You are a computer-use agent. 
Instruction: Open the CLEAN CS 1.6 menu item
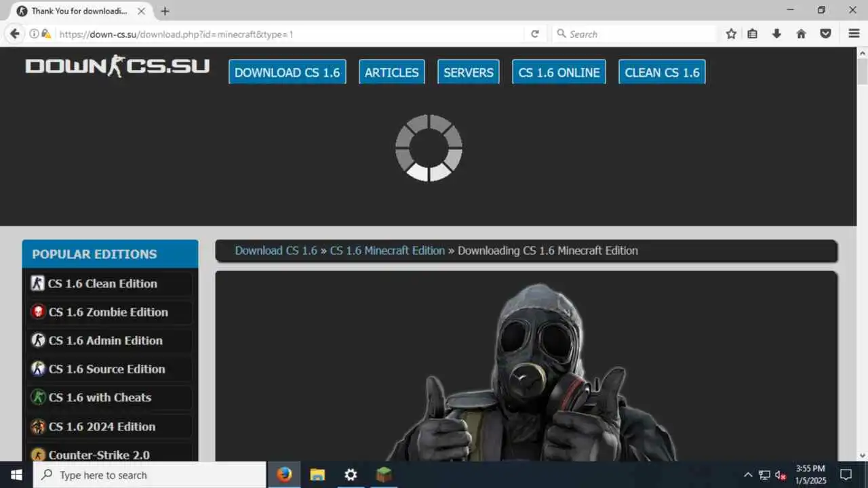pyautogui.click(x=662, y=73)
